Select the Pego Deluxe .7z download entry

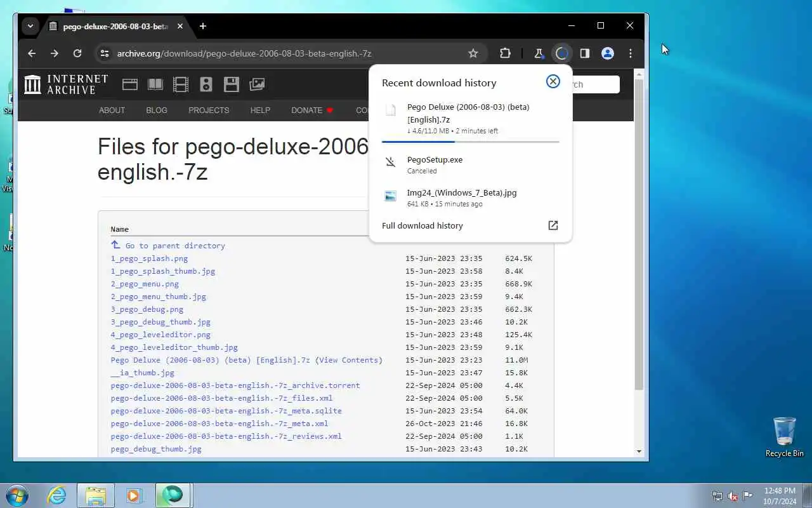pyautogui.click(x=470, y=118)
